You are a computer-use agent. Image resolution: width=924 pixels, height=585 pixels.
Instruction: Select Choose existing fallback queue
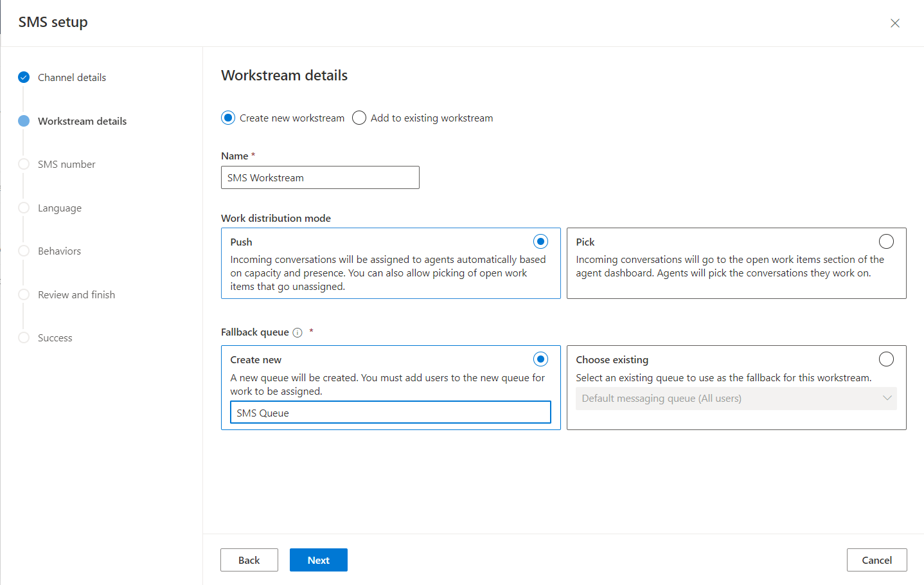(x=886, y=359)
